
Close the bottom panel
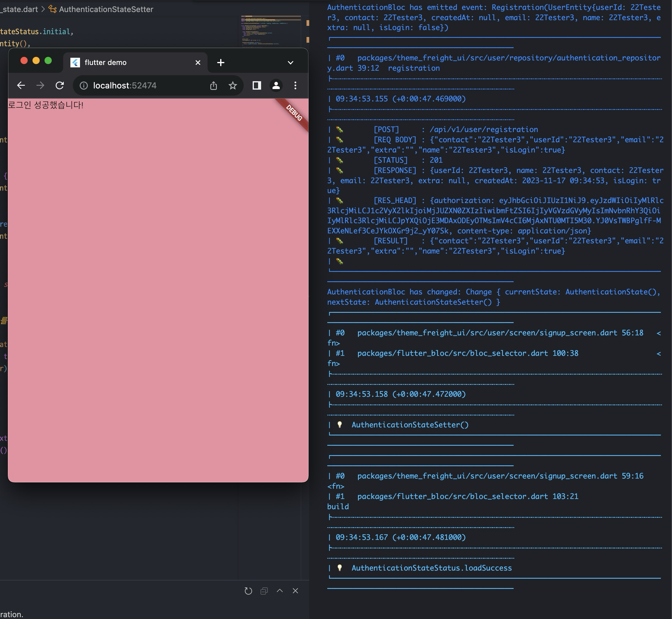pyautogui.click(x=295, y=591)
